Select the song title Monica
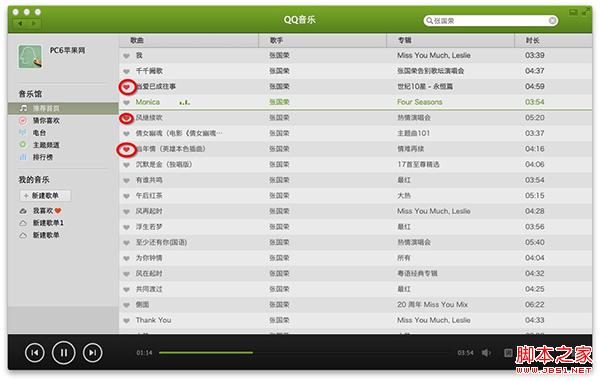600x381 pixels. [x=148, y=102]
